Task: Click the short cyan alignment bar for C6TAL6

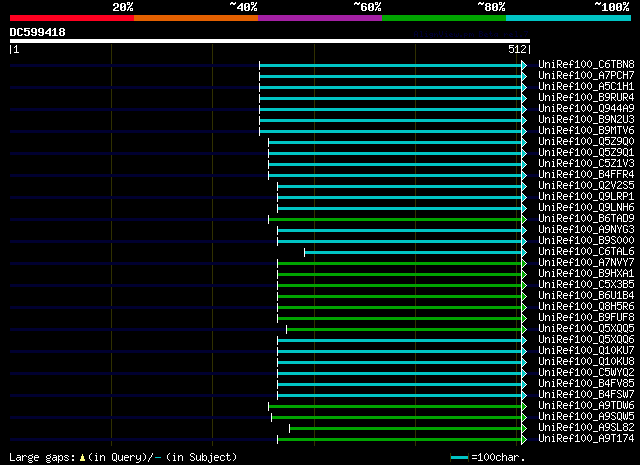Action: (413, 253)
